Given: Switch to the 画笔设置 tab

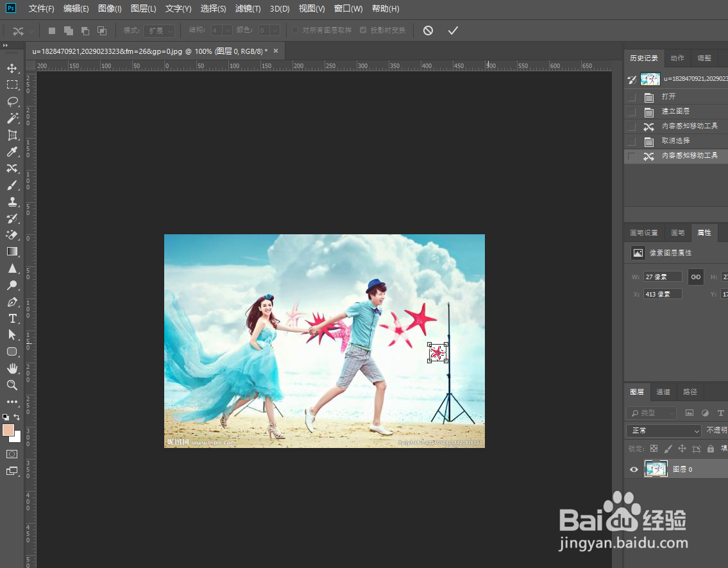Looking at the screenshot, I should [644, 233].
